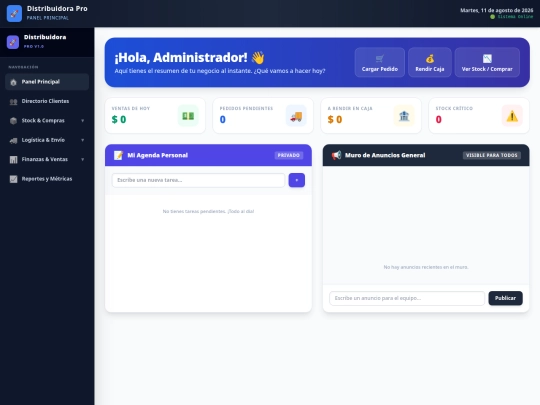The height and width of the screenshot is (405, 540).
Task: Click the Publicar button
Action: (x=505, y=298)
